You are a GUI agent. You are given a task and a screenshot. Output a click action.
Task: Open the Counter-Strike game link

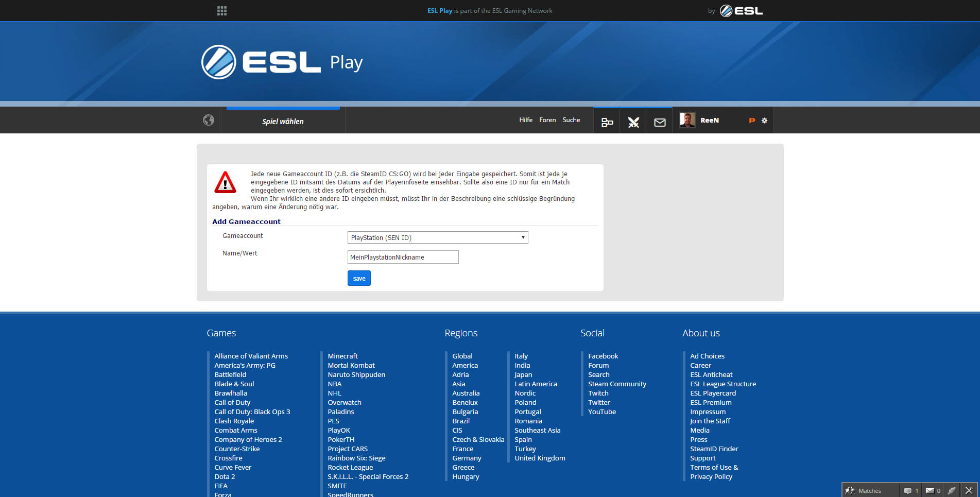pyautogui.click(x=237, y=449)
